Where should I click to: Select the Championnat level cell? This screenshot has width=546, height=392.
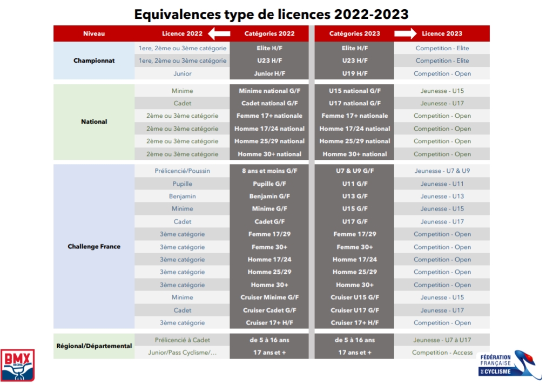coord(94,60)
